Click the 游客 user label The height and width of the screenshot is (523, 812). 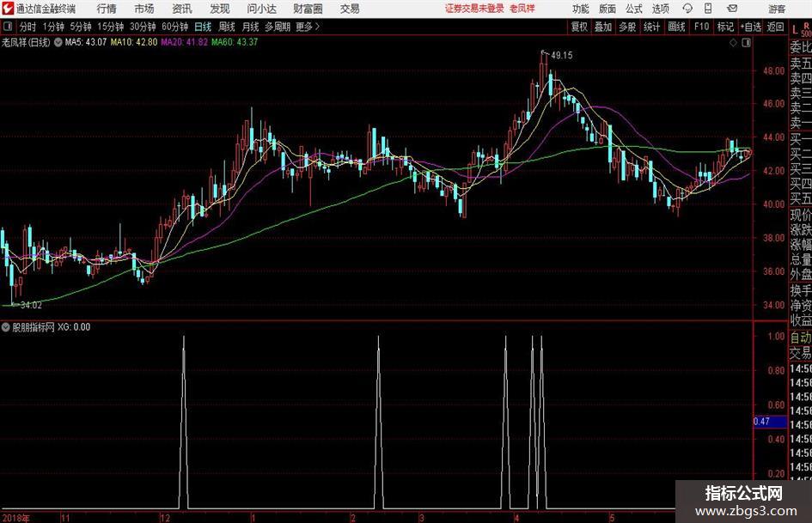pos(777,9)
